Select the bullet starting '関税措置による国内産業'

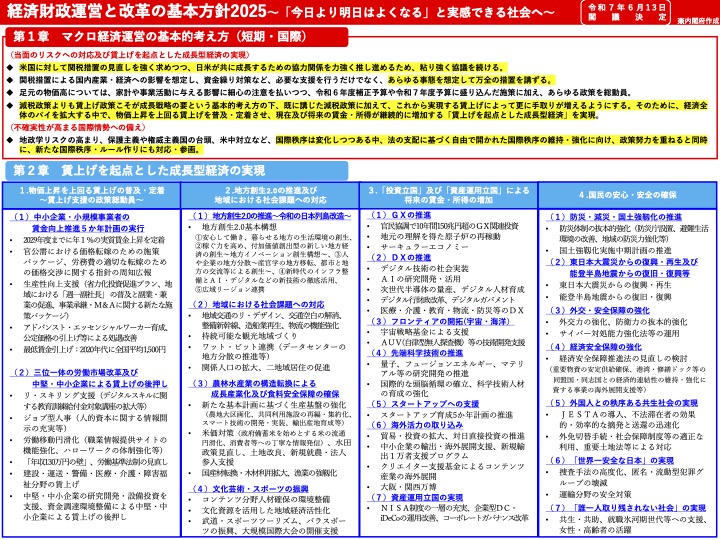click(x=287, y=80)
